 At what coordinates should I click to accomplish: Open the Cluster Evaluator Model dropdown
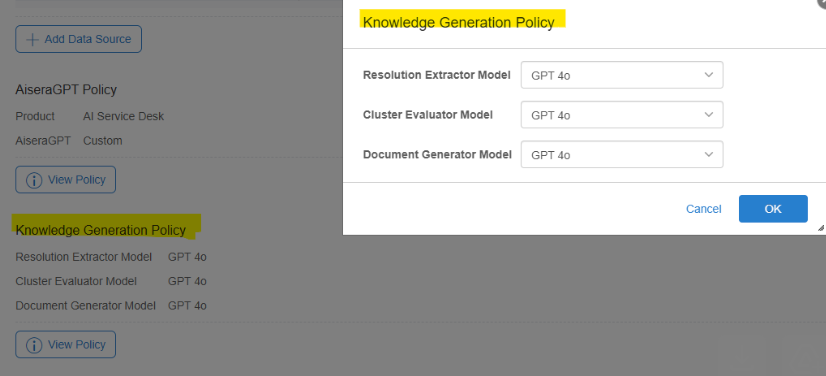622,115
